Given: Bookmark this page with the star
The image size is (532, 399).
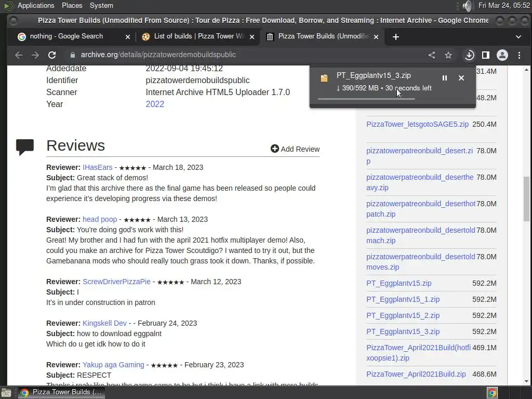Looking at the screenshot, I should pyautogui.click(x=448, y=55).
